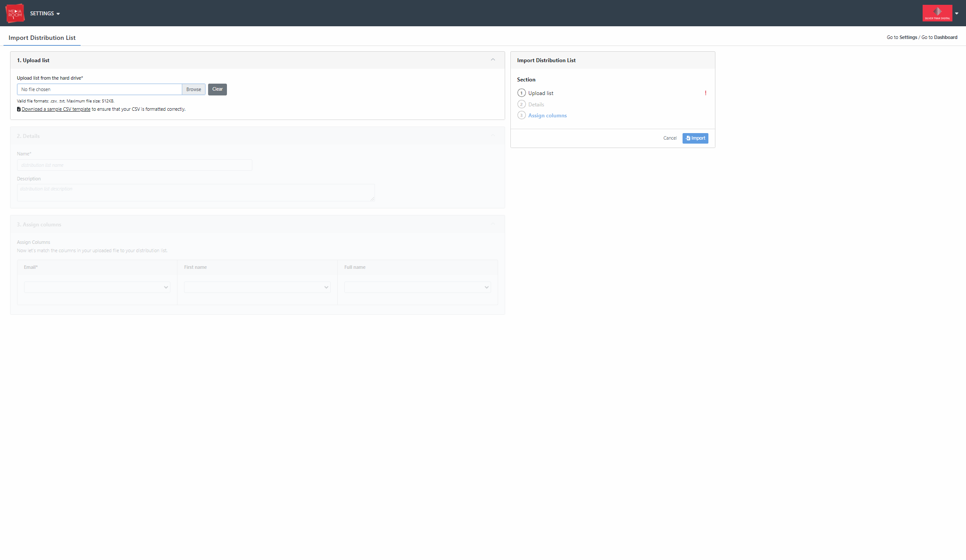Click the Silver Trak Digital account logo
Image resolution: width=966 pixels, height=560 pixels.
tap(937, 13)
